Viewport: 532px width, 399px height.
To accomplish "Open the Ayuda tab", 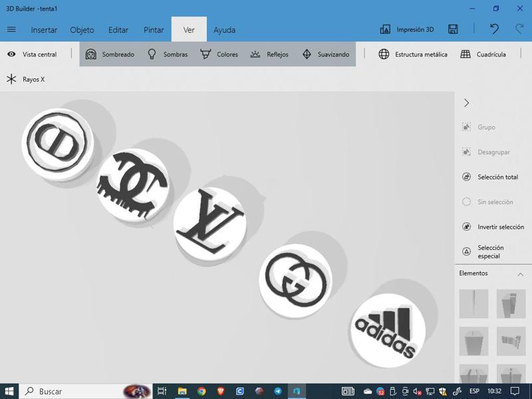I will [224, 30].
